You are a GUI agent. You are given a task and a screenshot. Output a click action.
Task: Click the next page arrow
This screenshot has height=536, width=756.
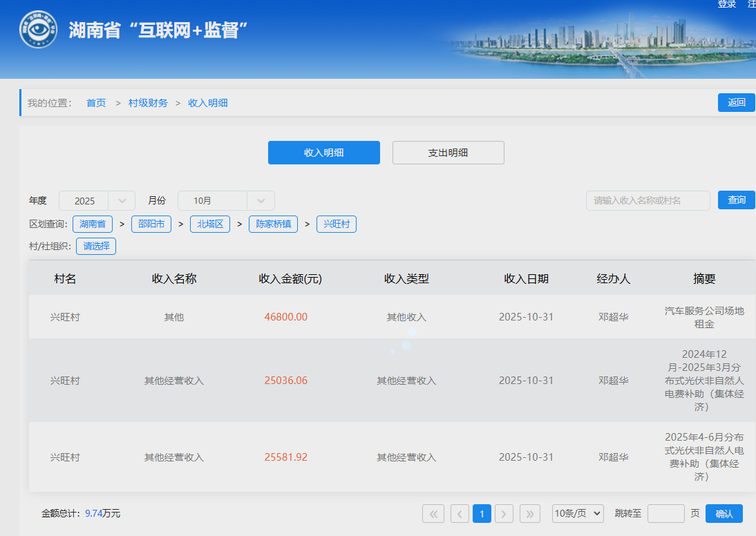tap(505, 514)
